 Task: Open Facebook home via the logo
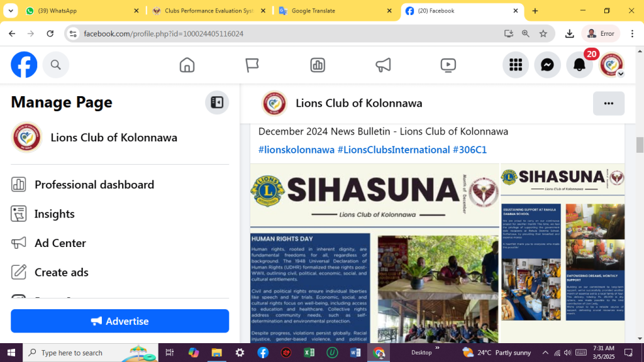coord(24,65)
